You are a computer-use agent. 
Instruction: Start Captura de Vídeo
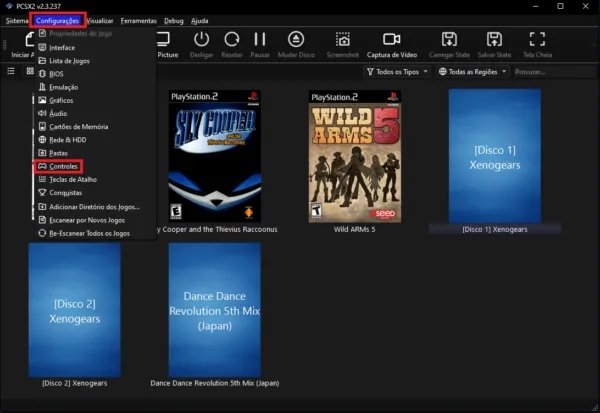(x=392, y=44)
